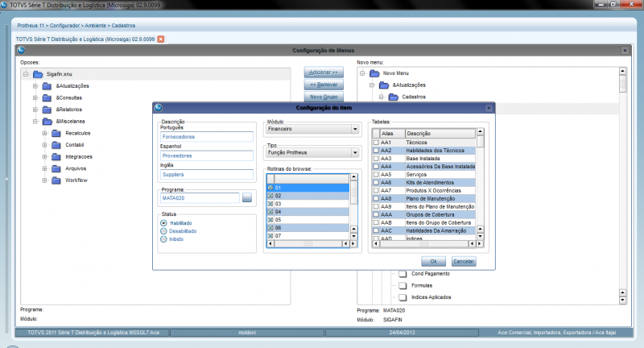644x348 pixels.
Task: Click the Adicionar >> button
Action: click(x=324, y=72)
